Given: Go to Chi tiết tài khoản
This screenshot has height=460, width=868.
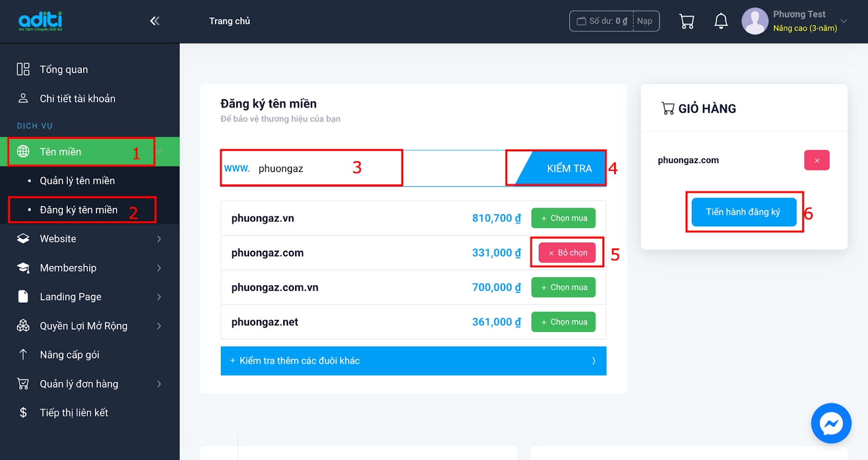Looking at the screenshot, I should tap(77, 99).
